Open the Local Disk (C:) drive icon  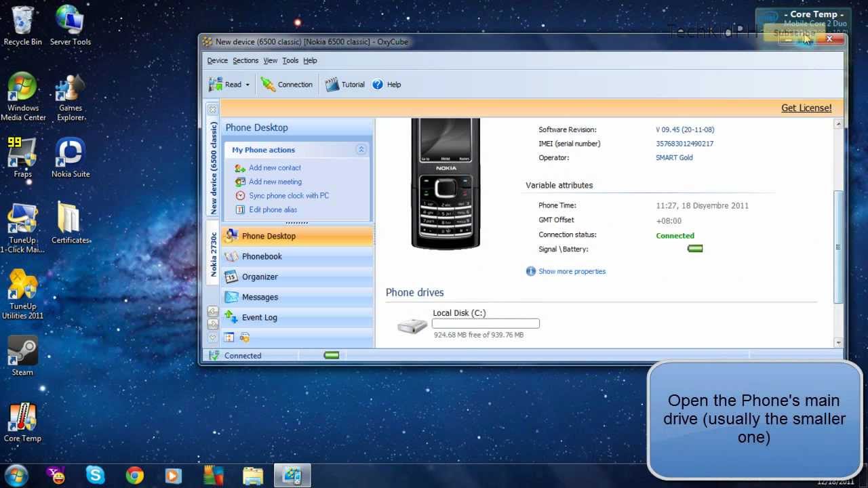tap(412, 325)
